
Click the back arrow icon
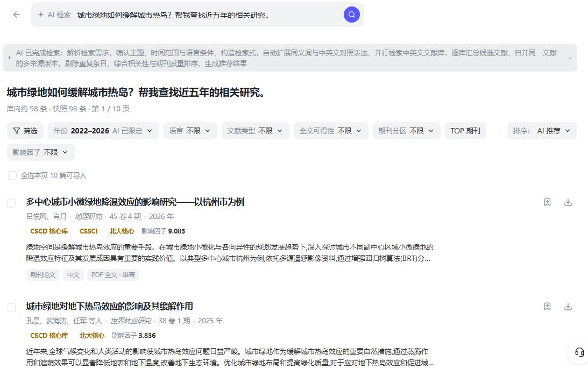pos(17,15)
